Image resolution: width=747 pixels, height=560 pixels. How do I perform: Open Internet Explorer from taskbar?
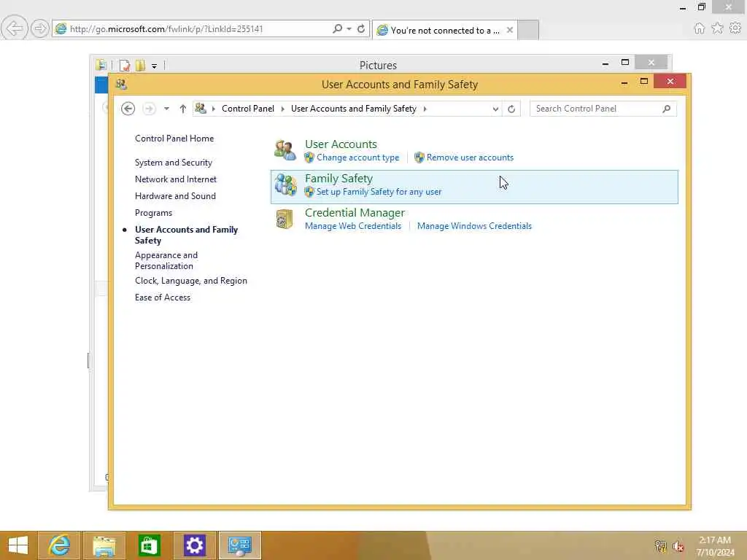click(59, 545)
